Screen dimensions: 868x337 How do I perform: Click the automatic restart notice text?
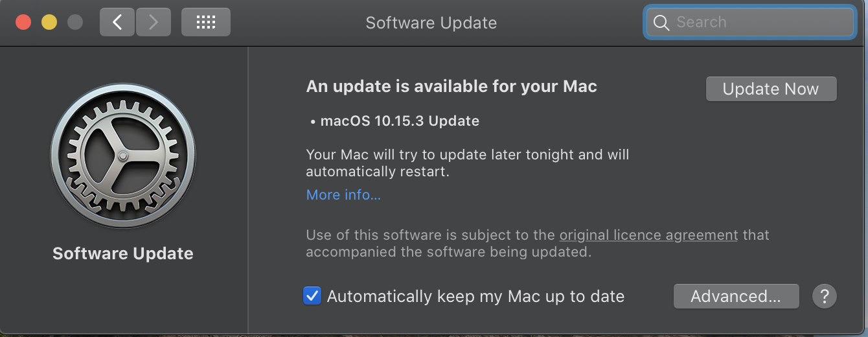coord(467,163)
